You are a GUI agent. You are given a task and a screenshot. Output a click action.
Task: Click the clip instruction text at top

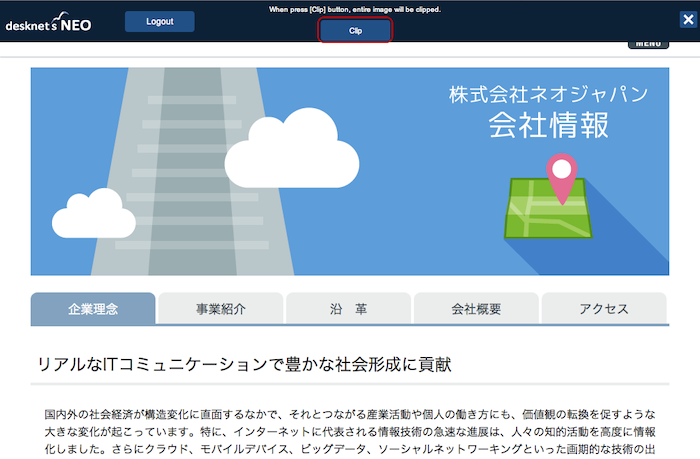pos(355,9)
